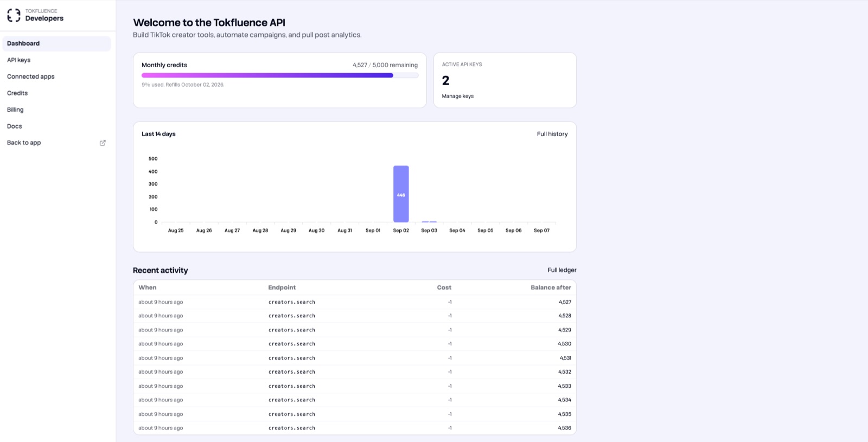
Task: Click creators.search in the 4,536 balance row
Action: [292, 428]
